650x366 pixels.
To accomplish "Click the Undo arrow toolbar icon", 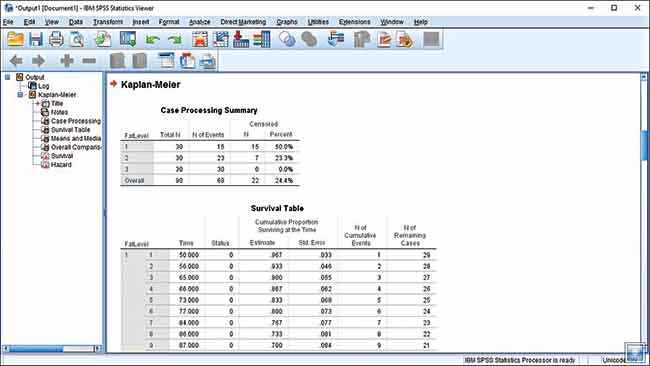I will click(x=152, y=40).
